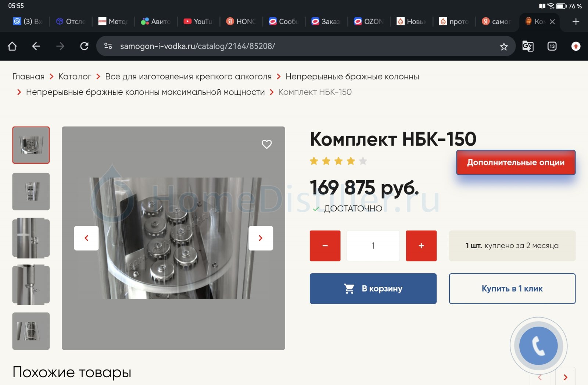
Task: Click Купить в 1 клик button
Action: coord(512,289)
